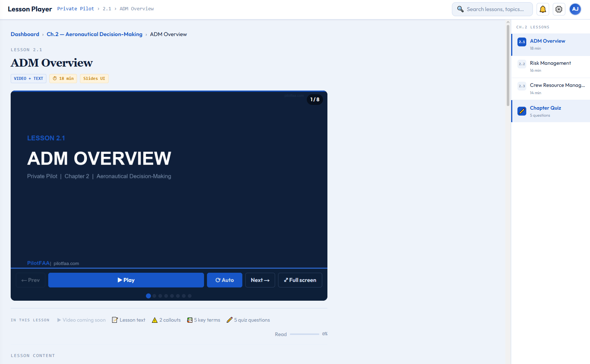Toggle Auto slide advancing
This screenshot has height=364, width=590.
coord(224,280)
